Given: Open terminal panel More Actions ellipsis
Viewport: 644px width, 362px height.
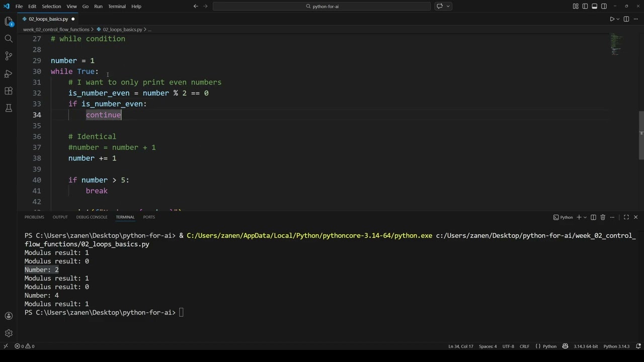Looking at the screenshot, I should pos(612,217).
